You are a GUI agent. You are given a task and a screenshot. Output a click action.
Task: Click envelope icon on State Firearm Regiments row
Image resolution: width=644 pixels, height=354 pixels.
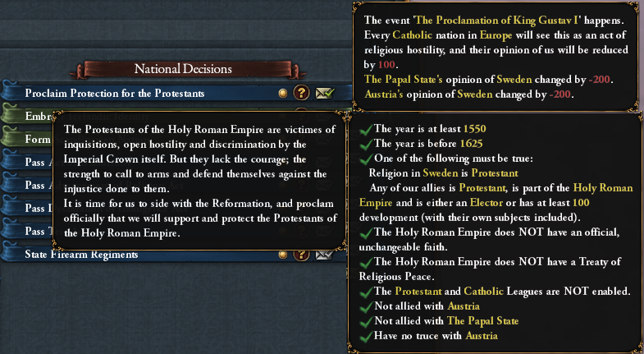325,255
